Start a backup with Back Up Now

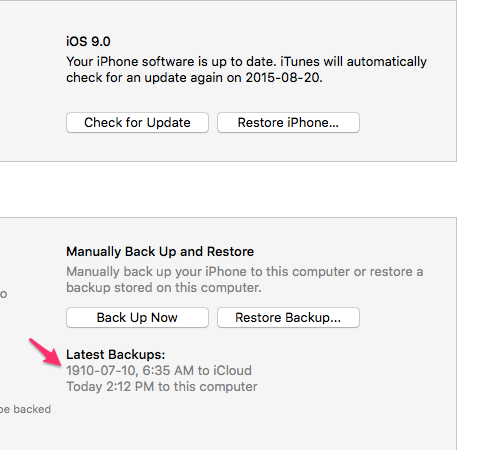(x=137, y=318)
